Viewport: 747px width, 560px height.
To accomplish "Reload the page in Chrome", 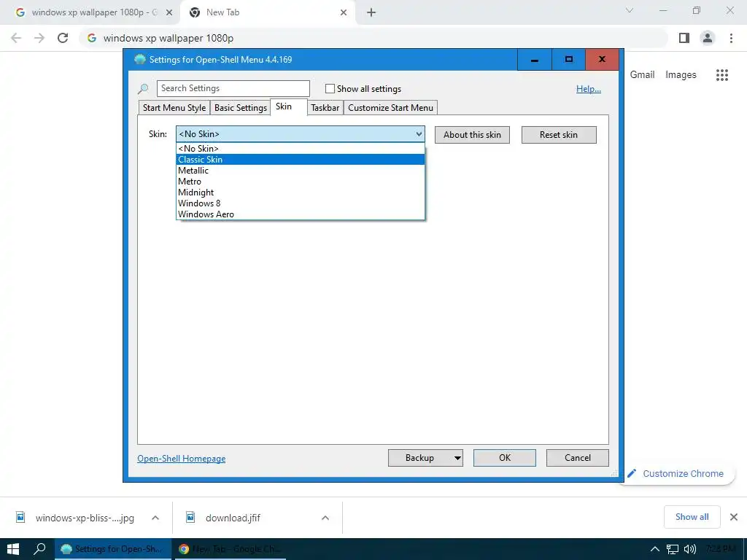I will click(x=63, y=38).
